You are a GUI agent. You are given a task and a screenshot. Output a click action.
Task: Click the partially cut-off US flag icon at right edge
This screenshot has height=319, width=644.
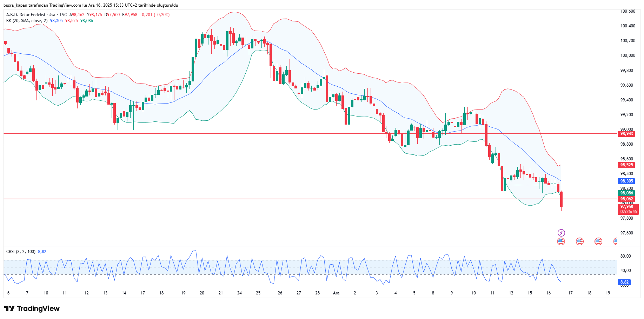point(616,241)
